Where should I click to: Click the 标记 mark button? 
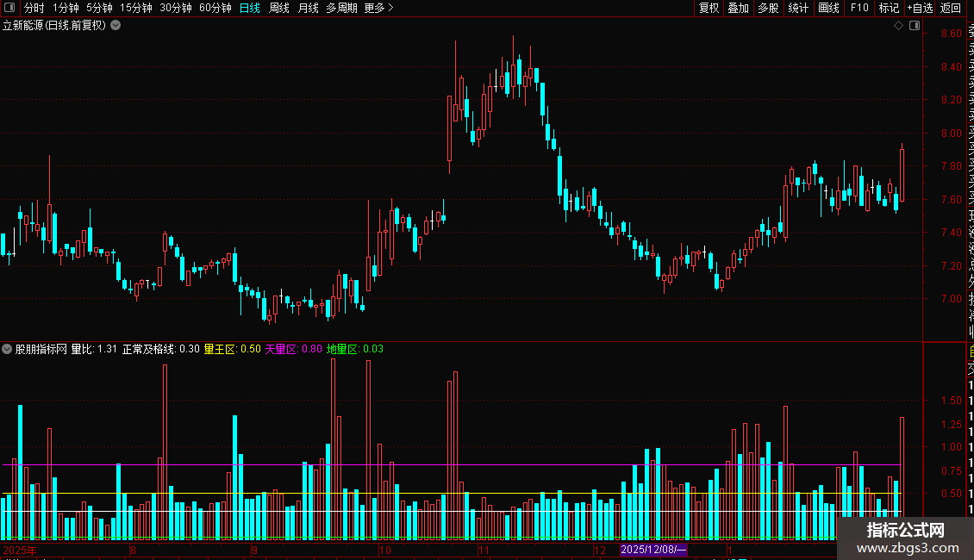click(889, 8)
